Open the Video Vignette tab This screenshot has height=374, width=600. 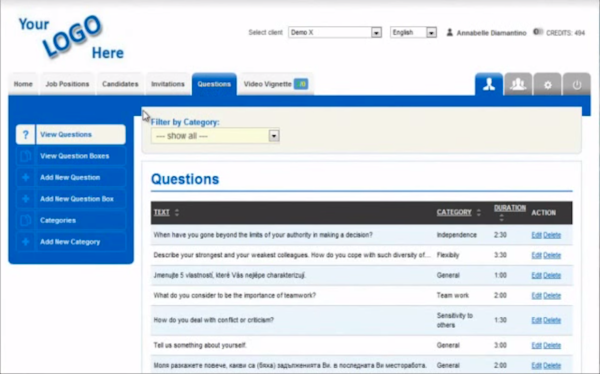[x=276, y=84]
